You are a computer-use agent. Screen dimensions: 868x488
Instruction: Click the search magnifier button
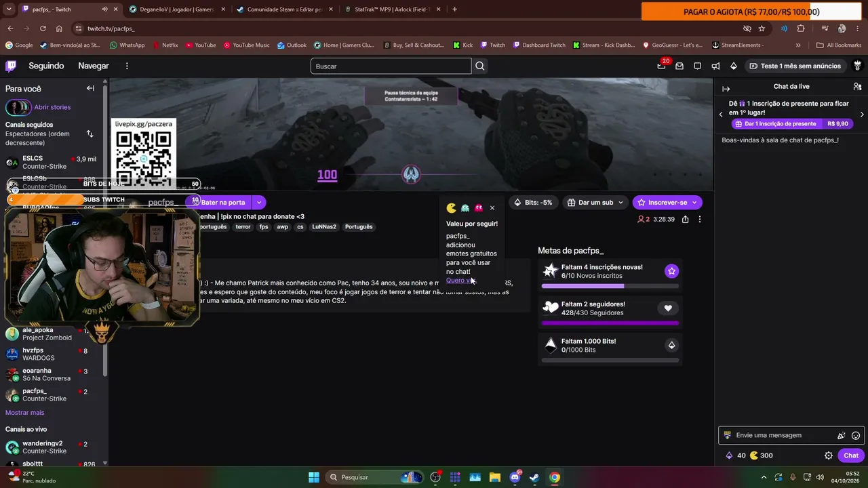(x=480, y=66)
